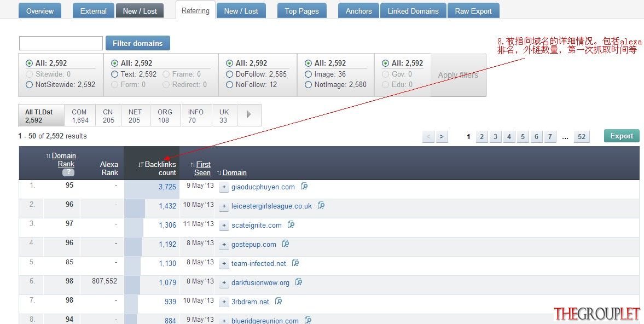The image size is (644, 324).
Task: Open the Anchors tab
Action: coord(358,11)
